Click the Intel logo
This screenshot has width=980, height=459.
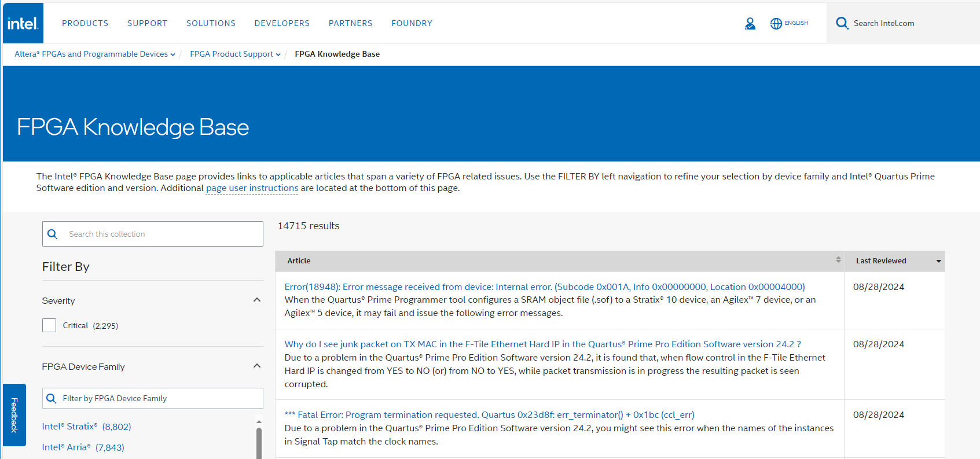tap(23, 23)
